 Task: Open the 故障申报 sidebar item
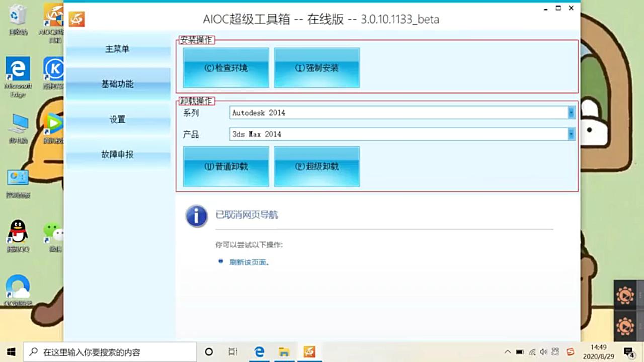click(118, 155)
